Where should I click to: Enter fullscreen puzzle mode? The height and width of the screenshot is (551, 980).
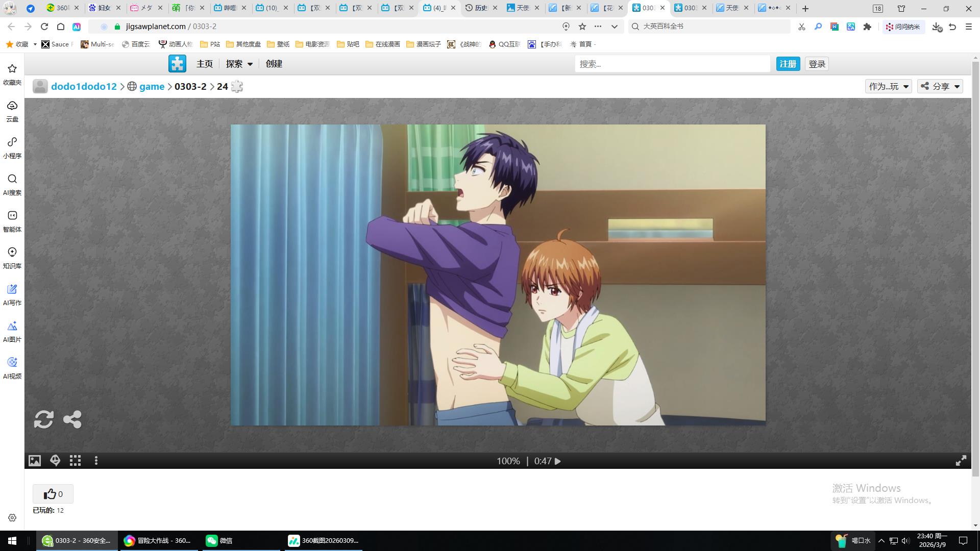[x=961, y=461]
